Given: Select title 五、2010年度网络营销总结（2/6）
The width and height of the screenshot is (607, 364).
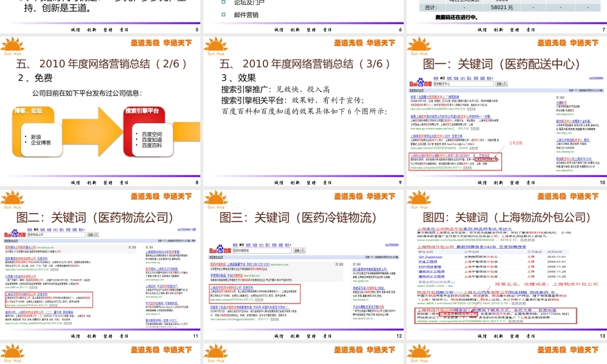Looking at the screenshot, I should 101,64.
